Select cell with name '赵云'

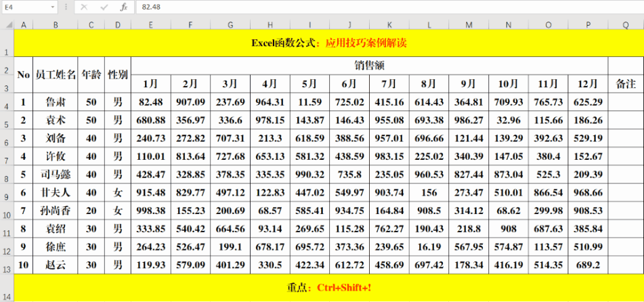coord(56,265)
